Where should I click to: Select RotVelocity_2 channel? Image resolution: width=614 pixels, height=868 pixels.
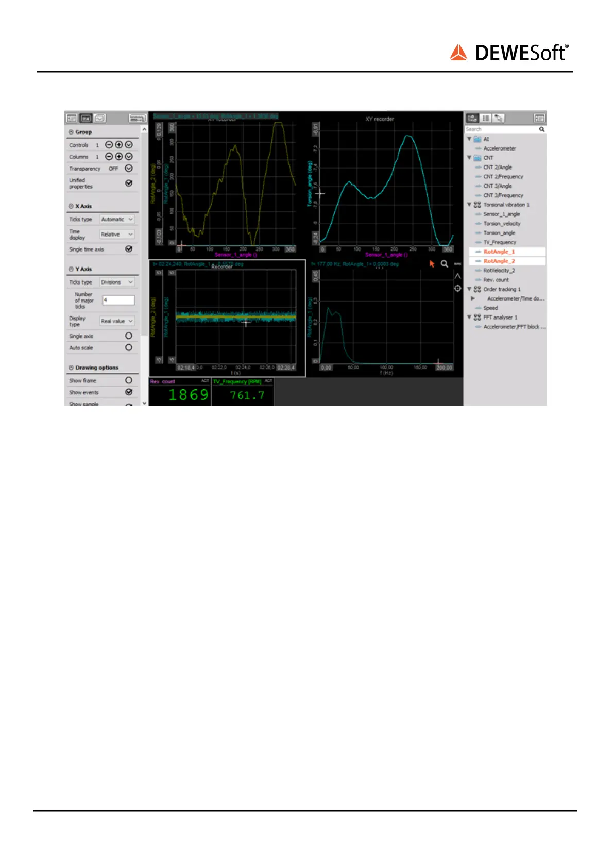click(x=499, y=270)
